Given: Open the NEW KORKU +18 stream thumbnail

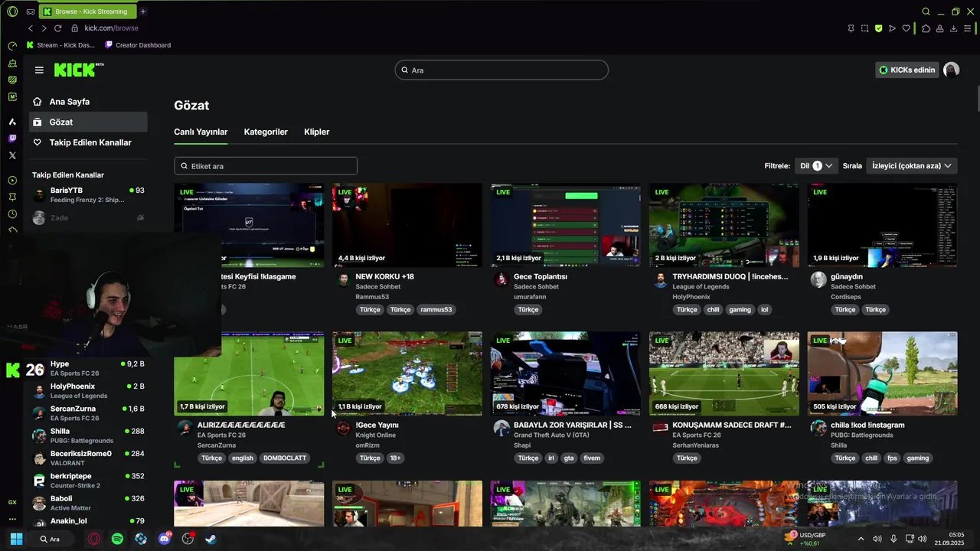Looking at the screenshot, I should pos(407,225).
